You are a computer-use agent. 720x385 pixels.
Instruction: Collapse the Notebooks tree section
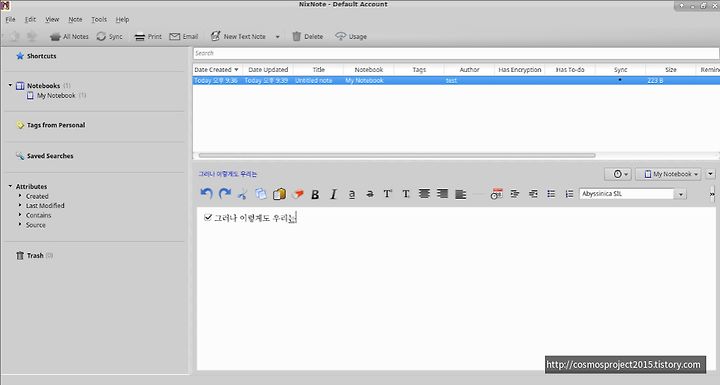[10, 85]
